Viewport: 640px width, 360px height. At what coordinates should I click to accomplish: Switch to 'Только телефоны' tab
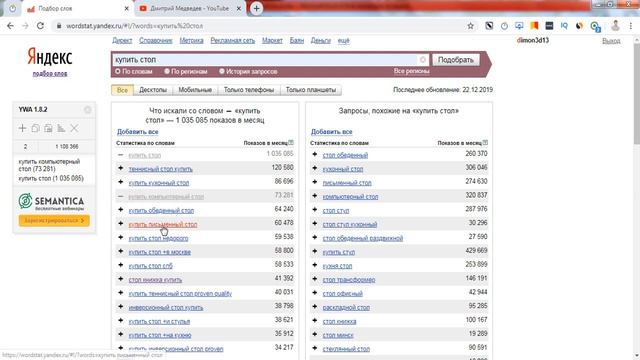click(x=249, y=90)
